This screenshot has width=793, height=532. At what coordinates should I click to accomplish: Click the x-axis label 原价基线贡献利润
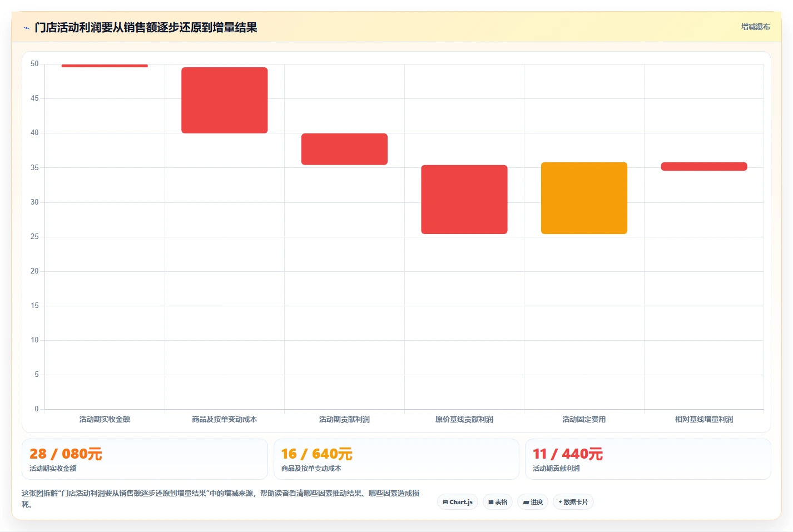(x=464, y=419)
